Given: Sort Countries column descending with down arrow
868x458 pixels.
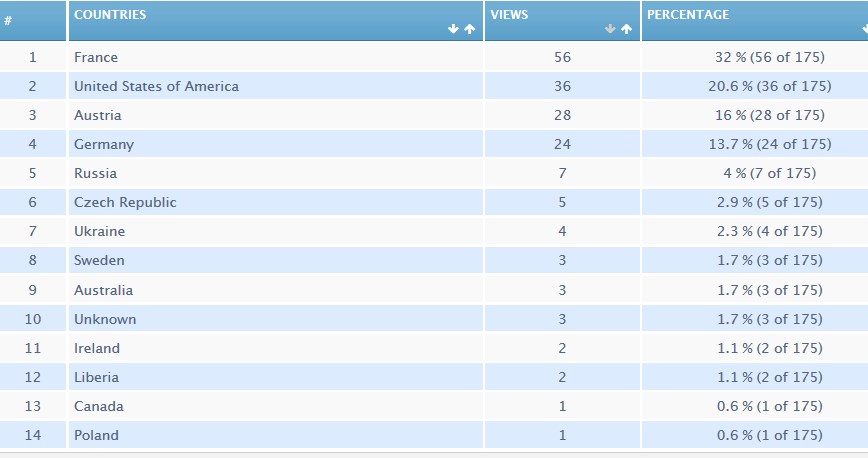Looking at the screenshot, I should 454,30.
